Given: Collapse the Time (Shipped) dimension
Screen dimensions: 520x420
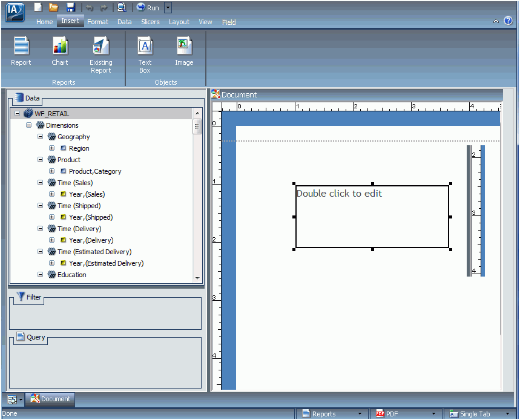Looking at the screenshot, I should pyautogui.click(x=40, y=206).
